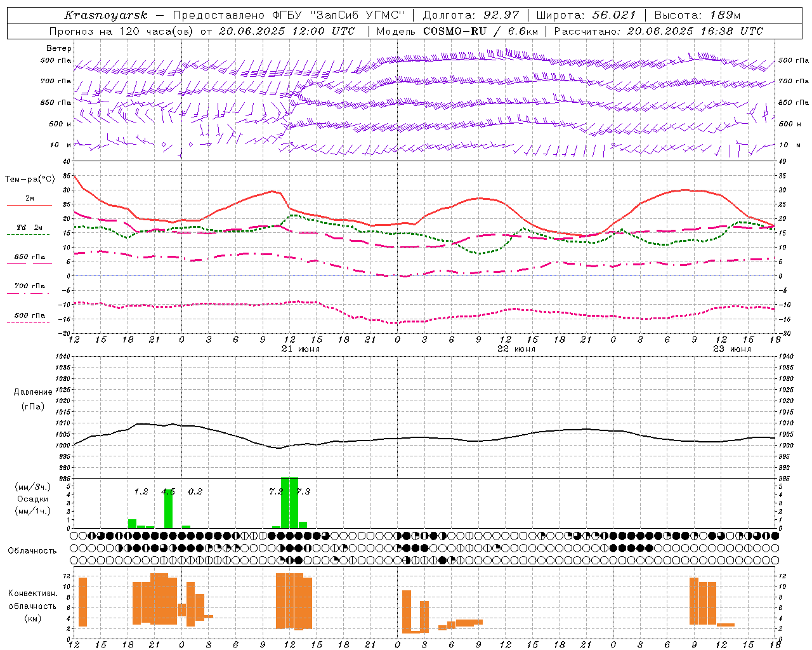Viewport: 812px width, 650px height.
Task: Click 'Прогноз на 120 часа(ов)' forecast header
Action: coord(122,31)
